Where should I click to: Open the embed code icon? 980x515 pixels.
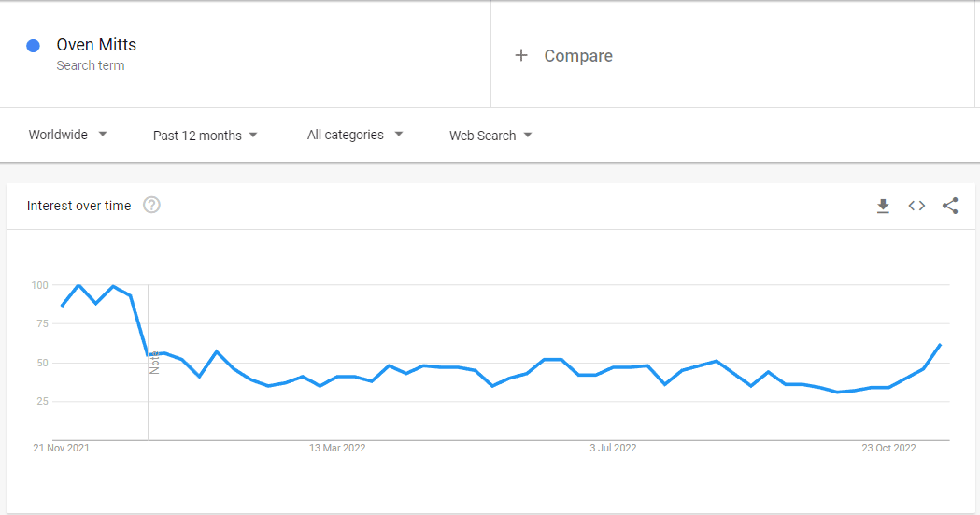point(916,206)
